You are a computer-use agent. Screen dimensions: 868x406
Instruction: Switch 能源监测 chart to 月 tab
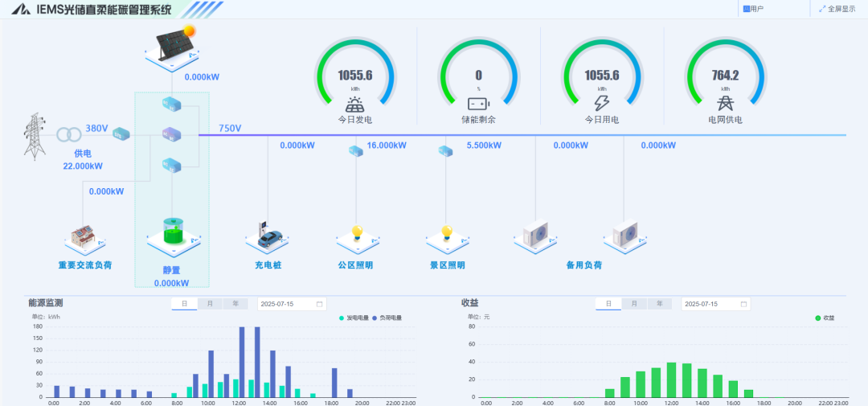coord(210,304)
